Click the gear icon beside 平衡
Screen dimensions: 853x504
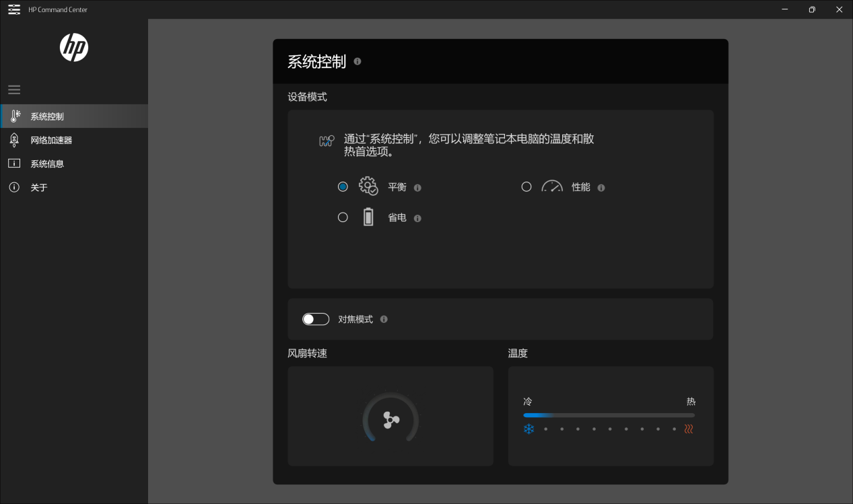click(x=368, y=186)
